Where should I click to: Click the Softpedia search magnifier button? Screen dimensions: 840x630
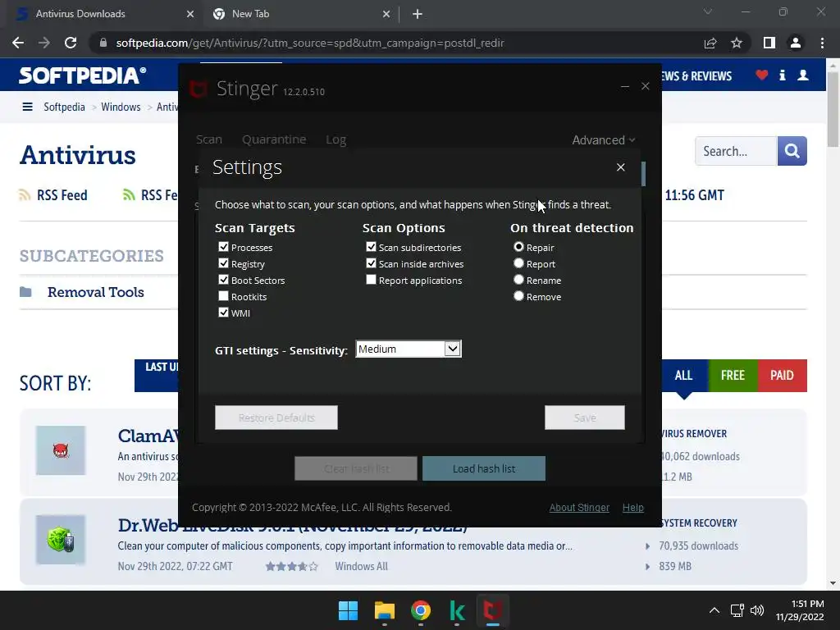(x=792, y=151)
